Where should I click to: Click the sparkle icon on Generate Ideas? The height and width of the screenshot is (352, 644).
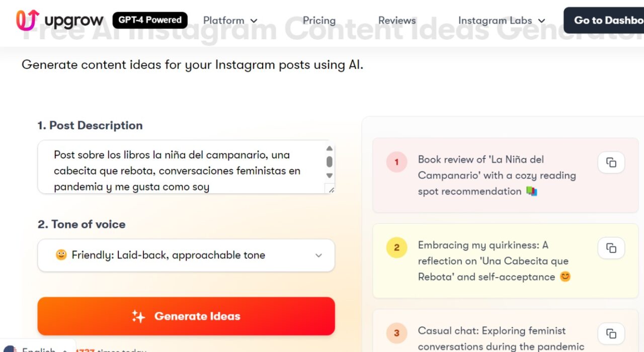[x=138, y=316]
